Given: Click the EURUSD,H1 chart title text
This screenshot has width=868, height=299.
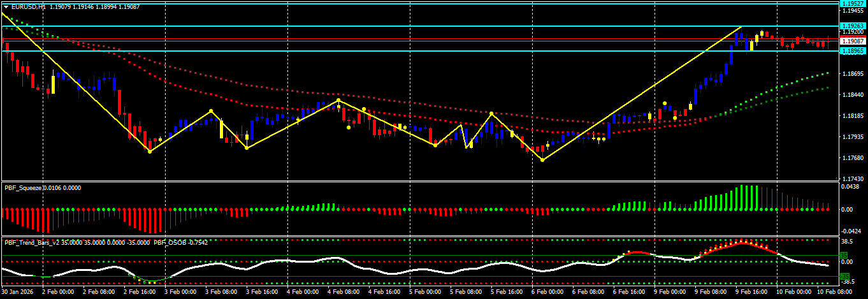Looking at the screenshot, I should (28, 6).
